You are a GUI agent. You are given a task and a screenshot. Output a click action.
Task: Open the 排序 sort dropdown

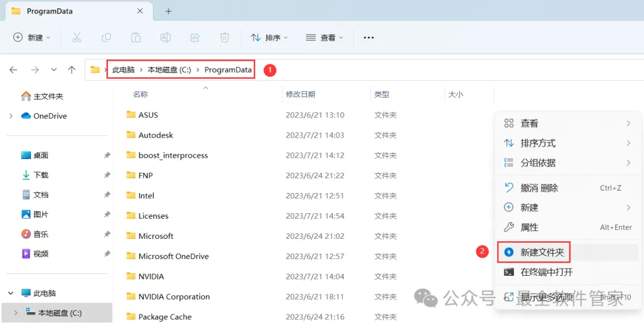pos(270,38)
